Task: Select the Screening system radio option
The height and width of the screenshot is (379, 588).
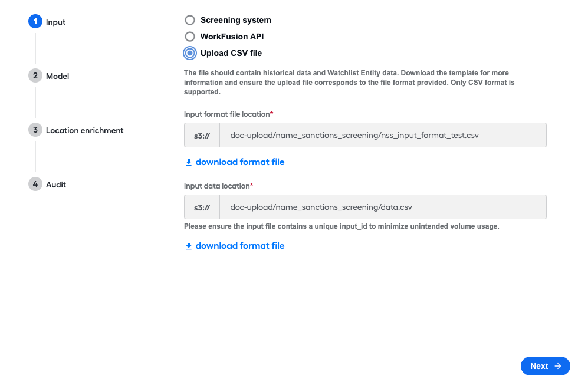Action: point(190,20)
